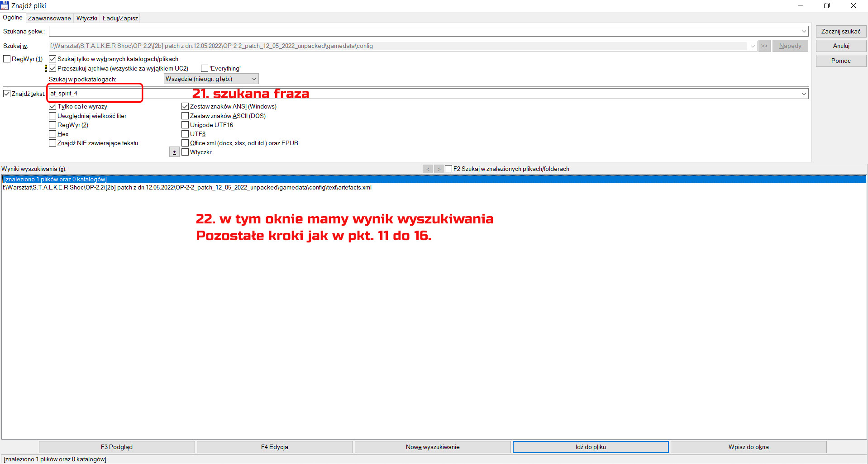Click the Napędy drives button
The height and width of the screenshot is (464, 868).
click(x=790, y=46)
